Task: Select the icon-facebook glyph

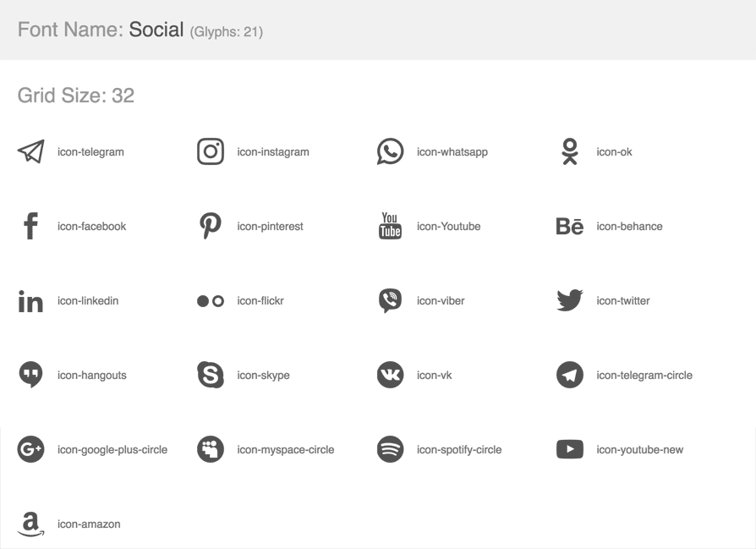Action: [x=30, y=226]
